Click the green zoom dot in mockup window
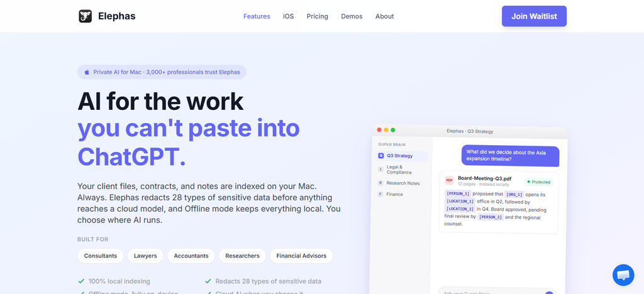Viewport: 644px width, 294px height. point(392,130)
